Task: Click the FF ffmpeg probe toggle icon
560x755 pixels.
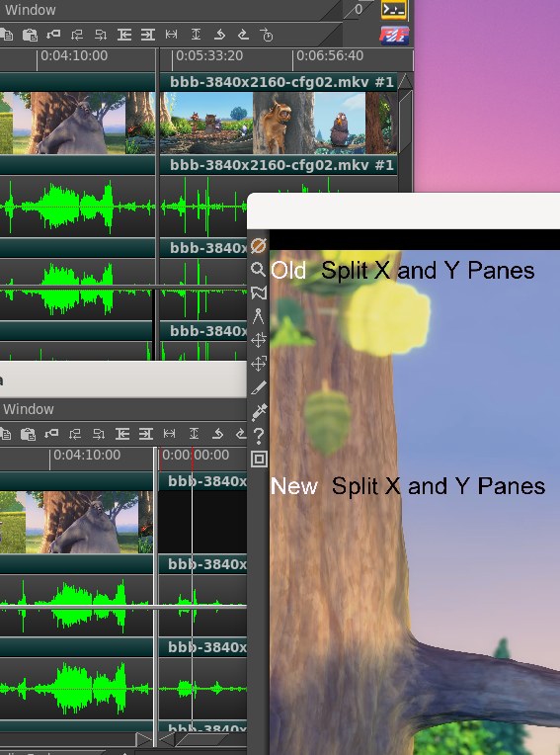Action: click(x=394, y=36)
